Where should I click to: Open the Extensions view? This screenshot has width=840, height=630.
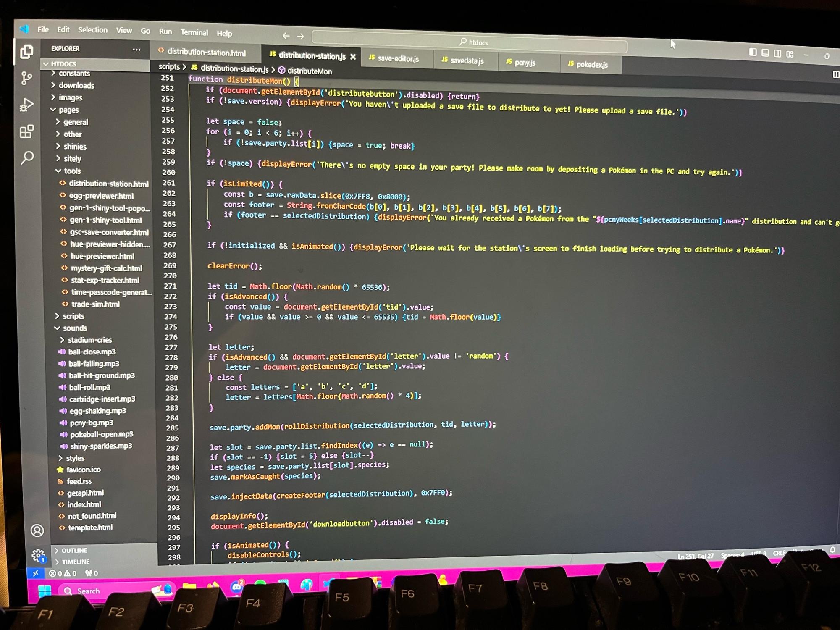[x=26, y=131]
